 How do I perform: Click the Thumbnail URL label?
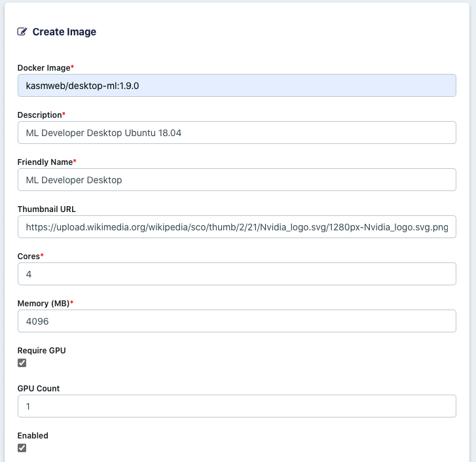tap(46, 209)
